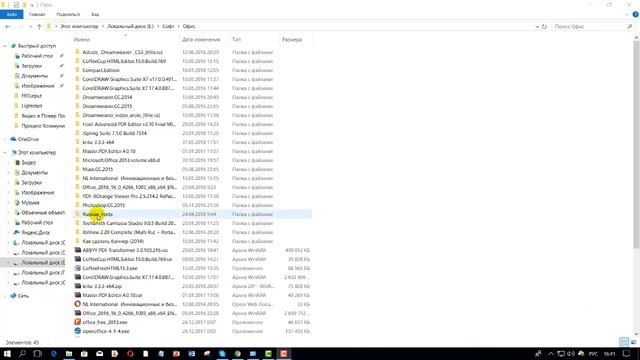The height and width of the screenshot is (360, 640).
Task: Select Объемные объекты in the navigation pane
Action: point(43,213)
